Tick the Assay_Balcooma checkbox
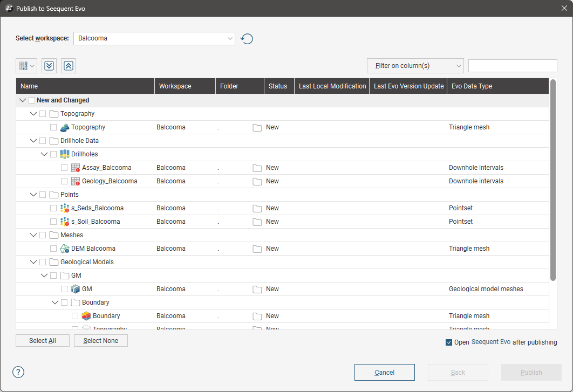573x392 pixels. (x=64, y=168)
